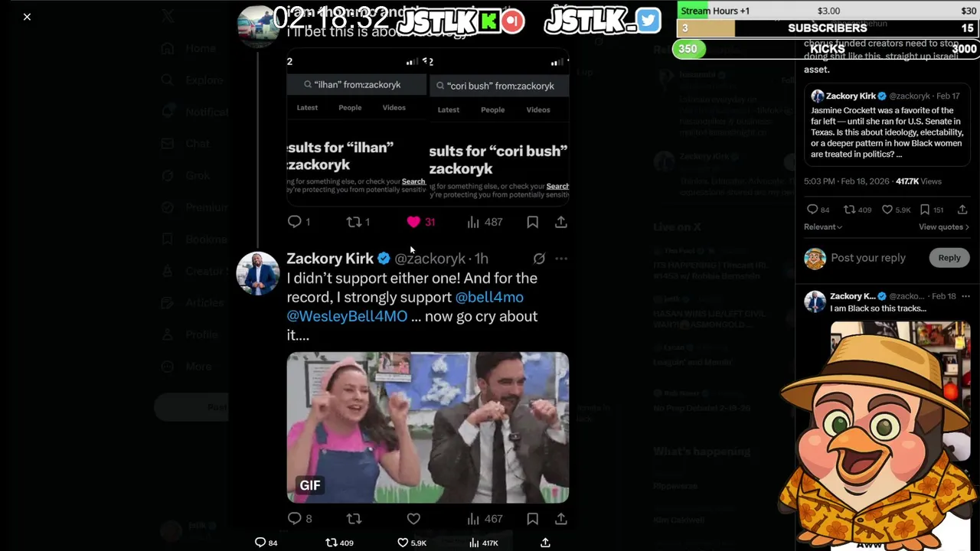The width and height of the screenshot is (980, 551).
Task: Click the Zackory Kirk name in quoted tweet
Action: coord(851,96)
